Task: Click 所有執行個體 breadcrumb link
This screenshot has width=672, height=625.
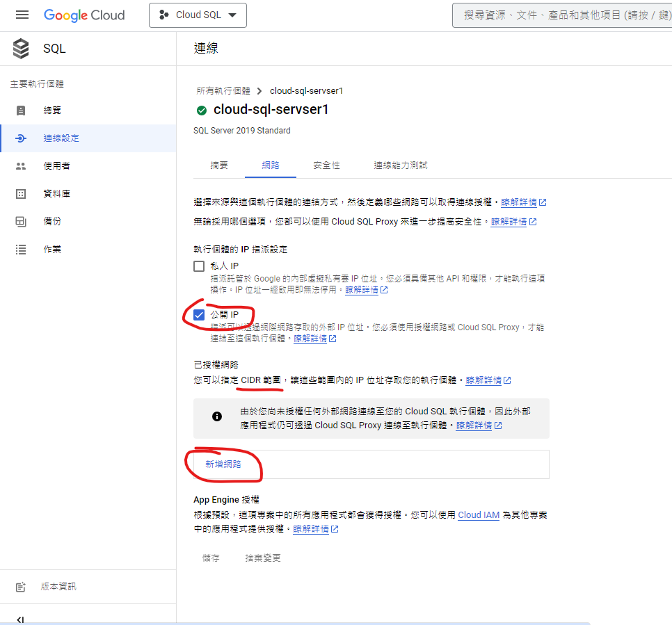Action: click(x=223, y=91)
